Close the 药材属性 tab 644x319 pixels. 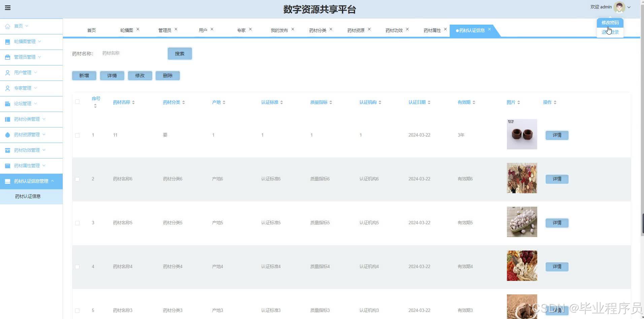coord(445,29)
